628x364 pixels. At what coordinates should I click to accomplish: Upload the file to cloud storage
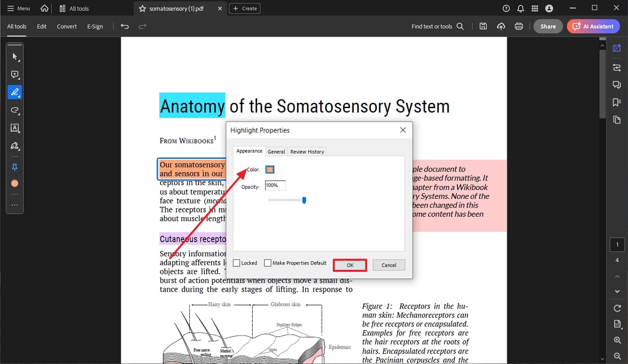501,27
